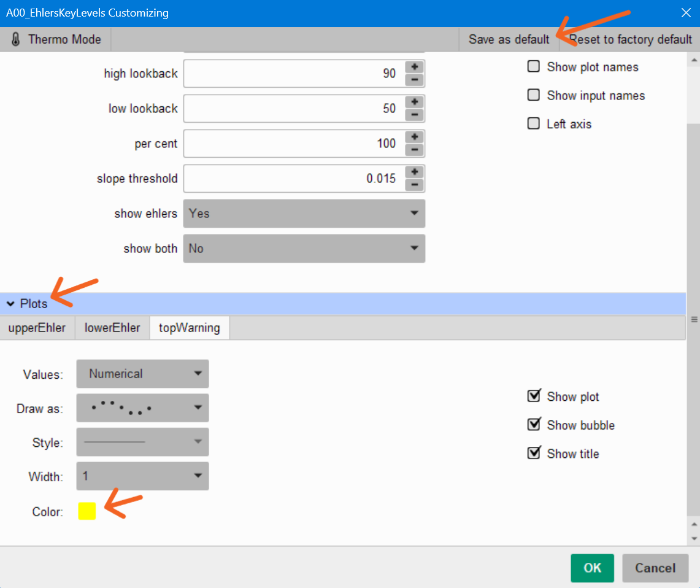
Task: Click the scrollbar down arrow at bottom
Action: (694, 538)
